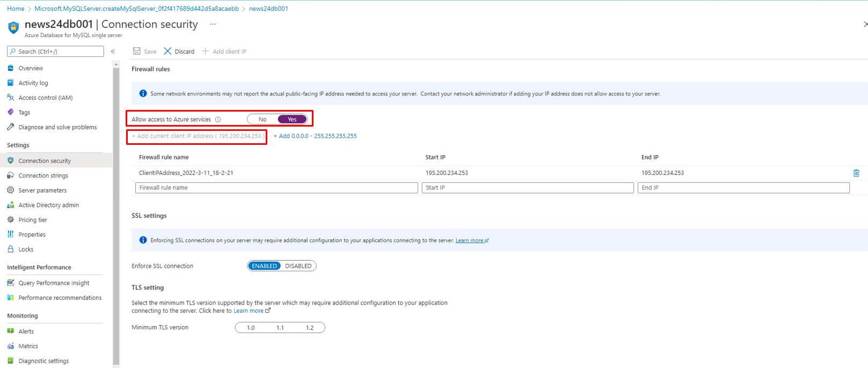Collapse the sidebar with double chevron

click(113, 51)
